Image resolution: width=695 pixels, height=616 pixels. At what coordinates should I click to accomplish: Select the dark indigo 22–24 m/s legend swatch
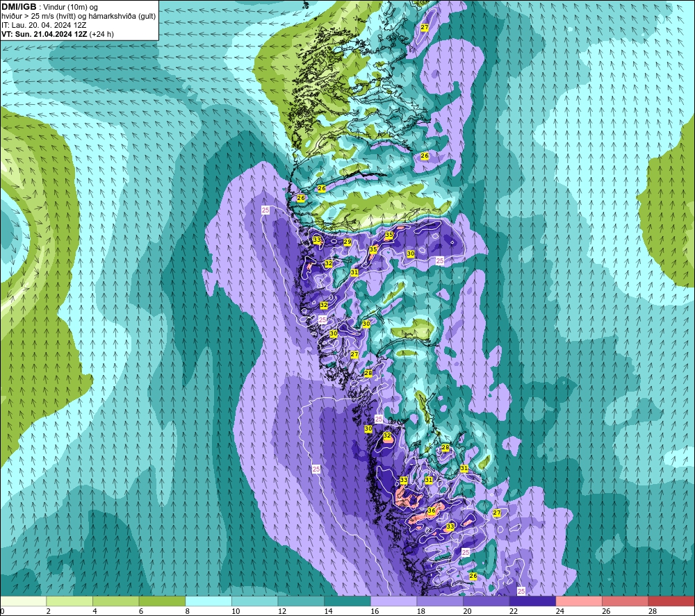[533, 601]
